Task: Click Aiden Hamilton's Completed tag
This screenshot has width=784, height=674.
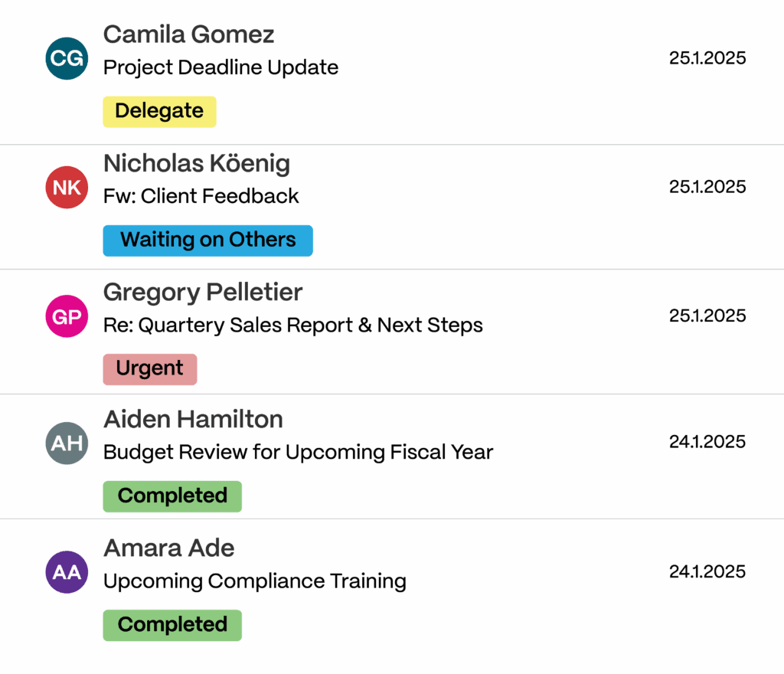Action: [x=172, y=496]
